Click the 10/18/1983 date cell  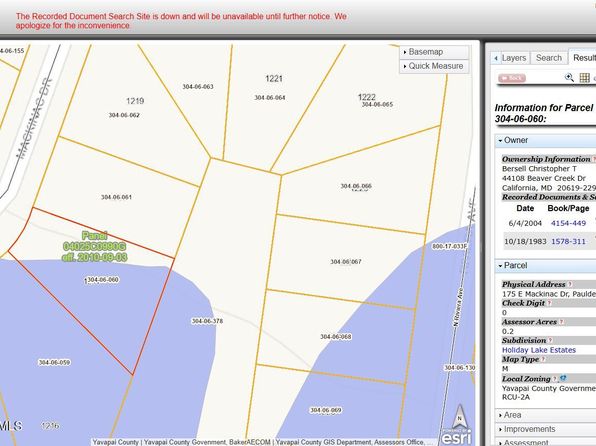pos(525,241)
